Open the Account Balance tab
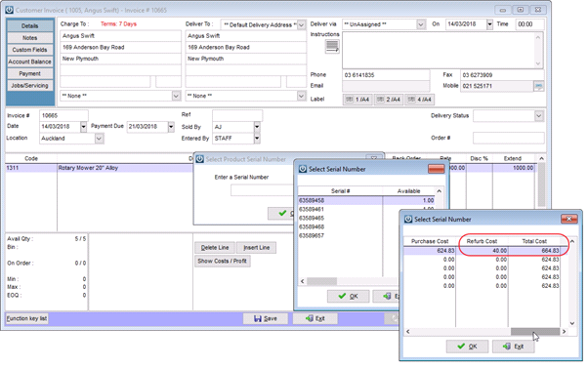Viewport: 588px width, 368px height. pos(29,61)
